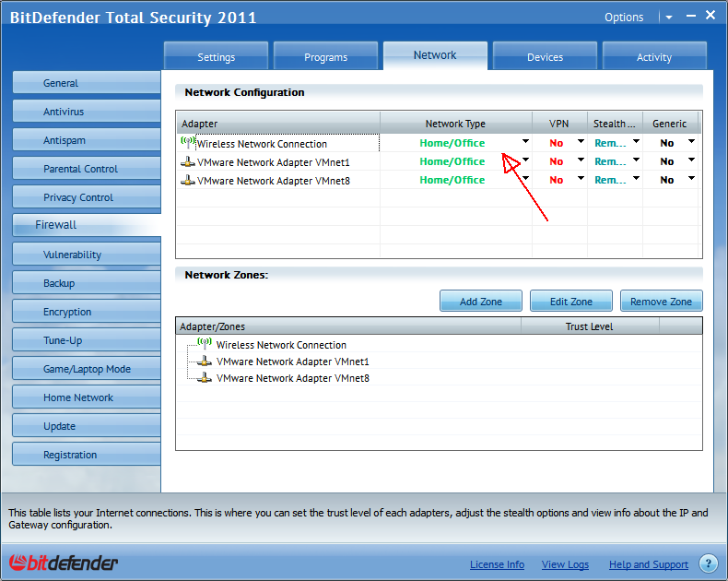Image resolution: width=728 pixels, height=581 pixels.
Task: Click the VPN column header
Action: tap(559, 124)
